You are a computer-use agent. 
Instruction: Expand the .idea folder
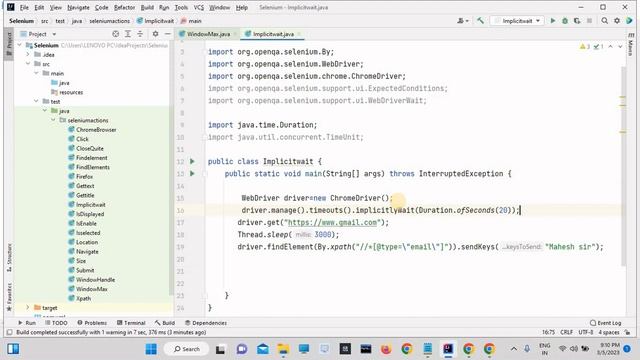28,54
